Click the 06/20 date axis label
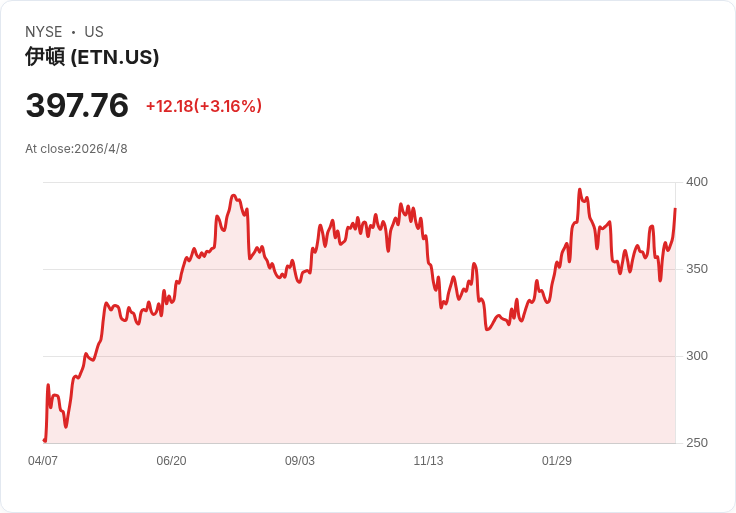This screenshot has height=513, width=736. (x=171, y=460)
